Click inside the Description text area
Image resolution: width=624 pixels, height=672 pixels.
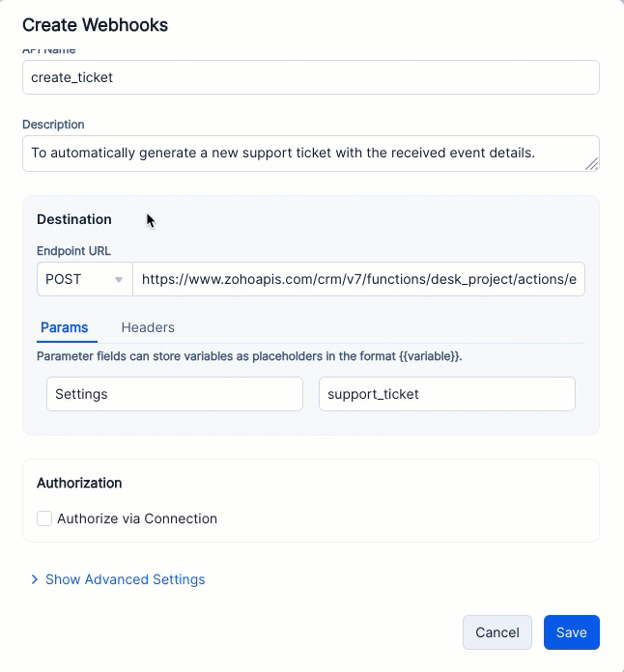point(299,153)
